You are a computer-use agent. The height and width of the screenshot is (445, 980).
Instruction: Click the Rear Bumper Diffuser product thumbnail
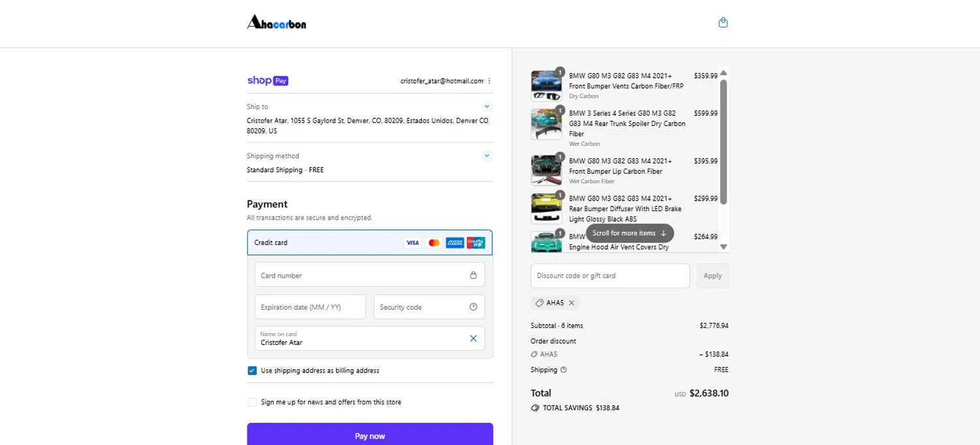[x=546, y=208]
